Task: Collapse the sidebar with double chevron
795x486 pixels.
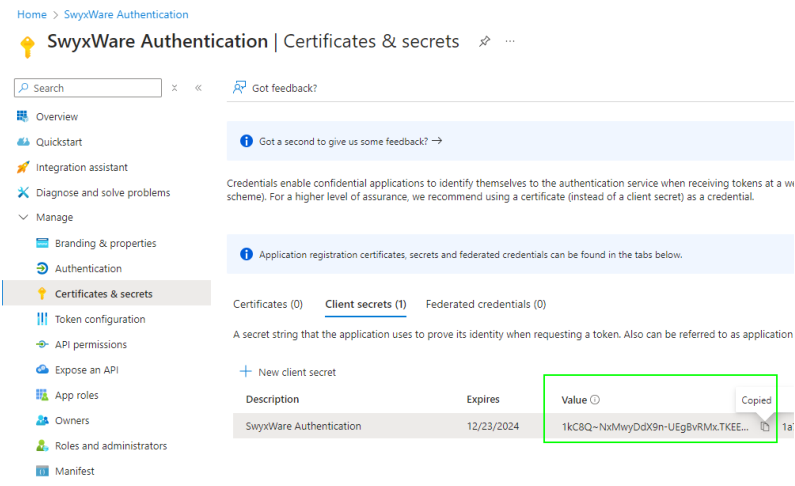Action: pyautogui.click(x=198, y=88)
